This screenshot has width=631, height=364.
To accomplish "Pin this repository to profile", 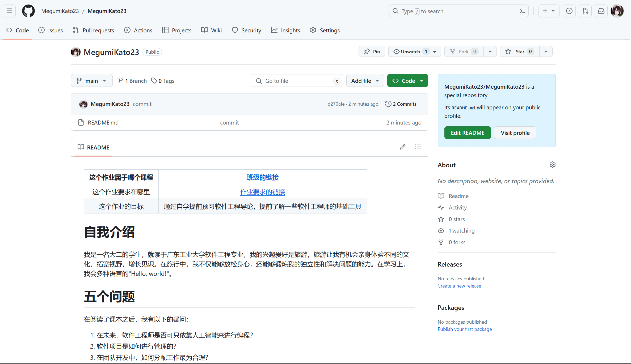I will pyautogui.click(x=372, y=52).
